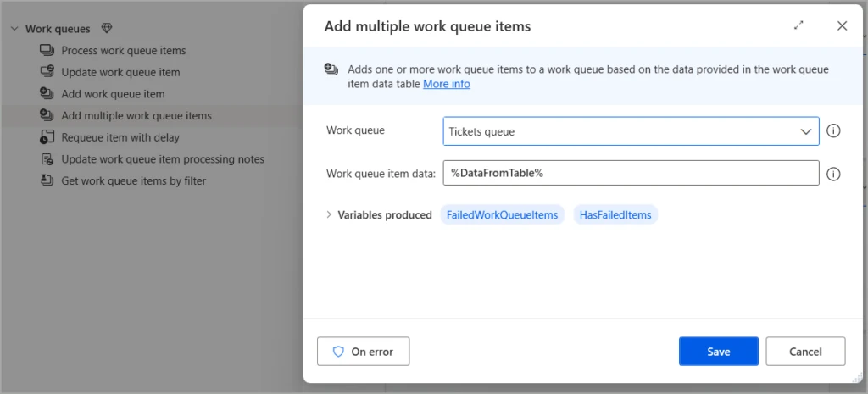Open the On error settings
868x394 pixels.
pos(363,352)
